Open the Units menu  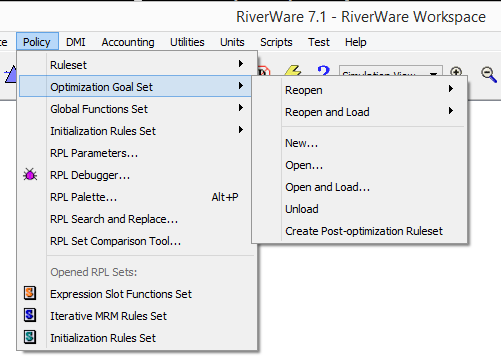tap(232, 42)
